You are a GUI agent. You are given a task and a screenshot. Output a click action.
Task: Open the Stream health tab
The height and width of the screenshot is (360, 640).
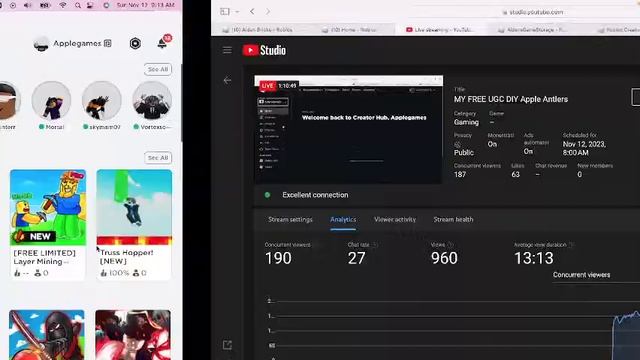click(453, 220)
